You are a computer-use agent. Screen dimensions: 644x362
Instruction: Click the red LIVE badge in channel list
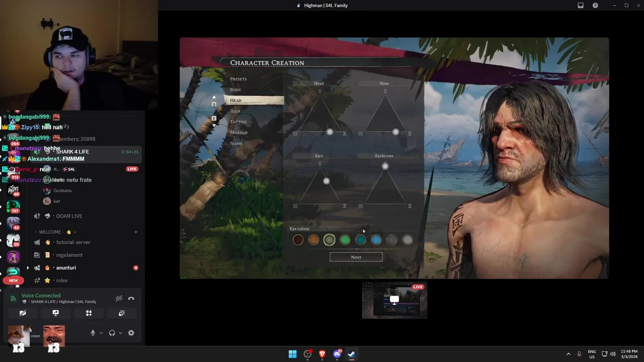pyautogui.click(x=132, y=169)
